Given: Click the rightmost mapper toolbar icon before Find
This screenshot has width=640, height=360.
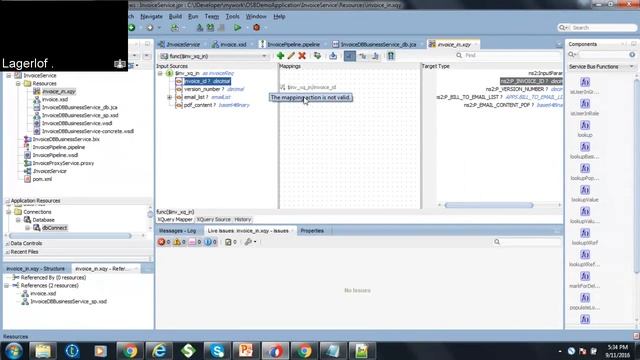Looking at the screenshot, I should pos(391,56).
